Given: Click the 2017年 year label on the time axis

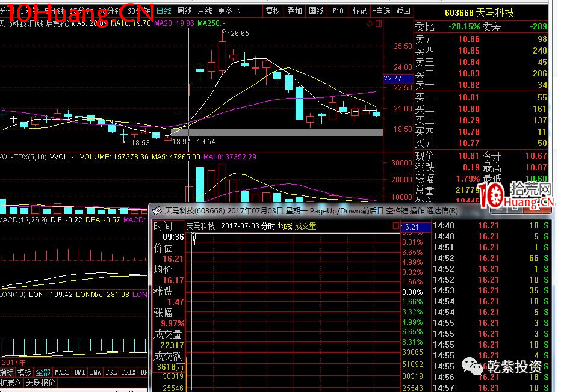Looking at the screenshot, I should coord(14,363).
